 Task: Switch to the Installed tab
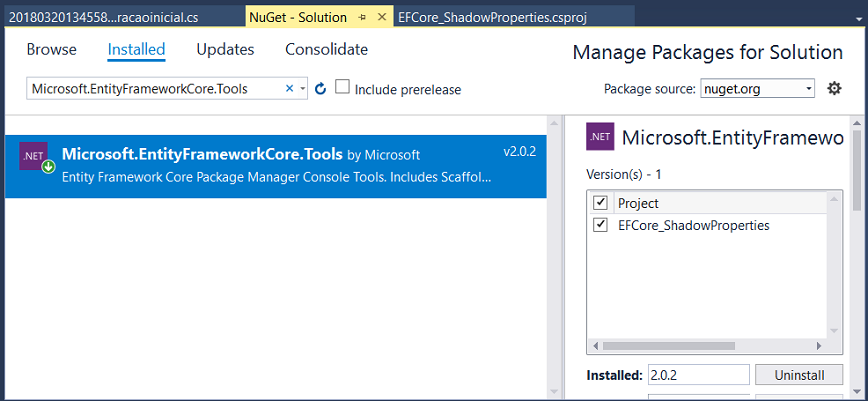point(136,49)
